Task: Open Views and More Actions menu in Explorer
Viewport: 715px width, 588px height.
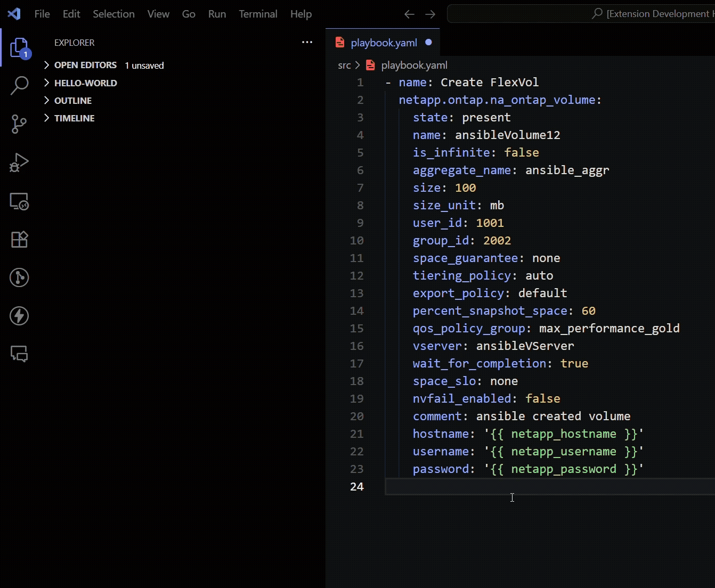Action: pos(307,43)
